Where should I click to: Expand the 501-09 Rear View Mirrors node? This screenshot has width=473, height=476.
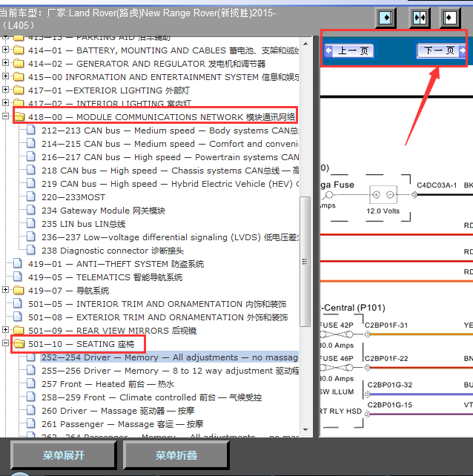tap(5, 330)
